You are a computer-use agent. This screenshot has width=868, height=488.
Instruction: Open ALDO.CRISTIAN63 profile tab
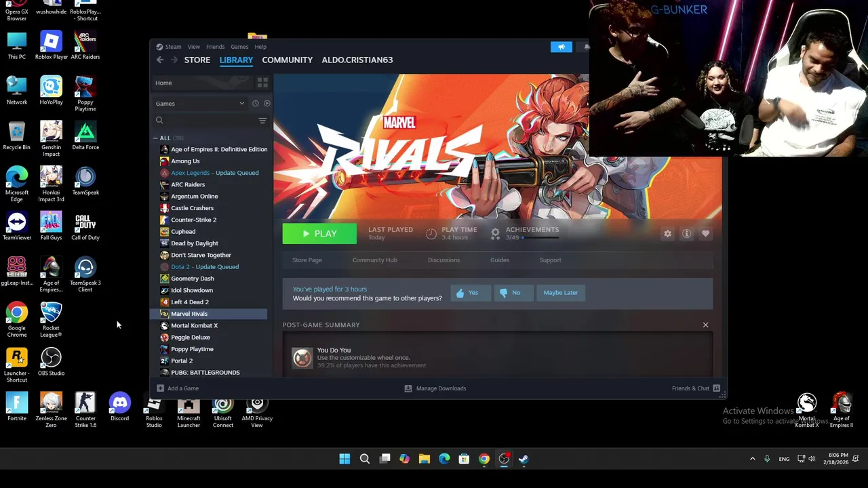[x=357, y=60]
